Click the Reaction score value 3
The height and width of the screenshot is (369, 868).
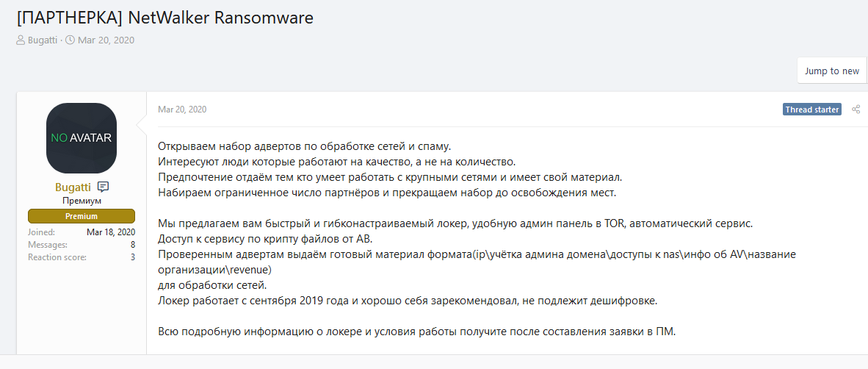click(x=132, y=257)
